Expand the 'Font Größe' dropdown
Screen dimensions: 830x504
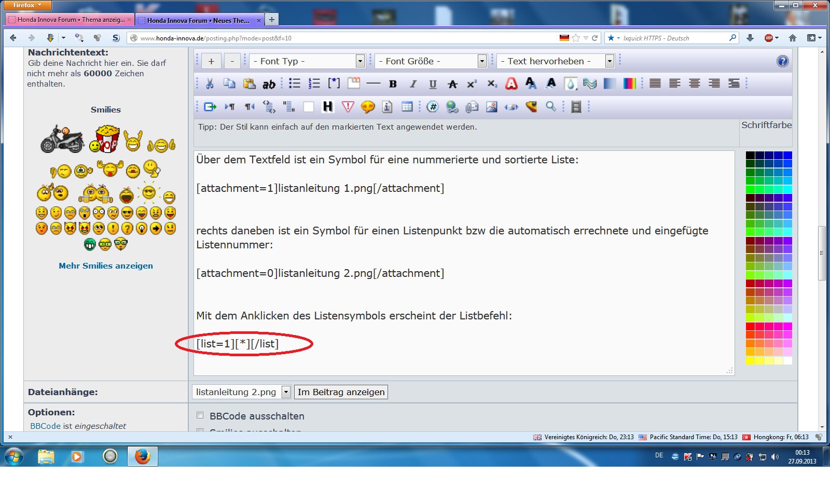coord(431,61)
